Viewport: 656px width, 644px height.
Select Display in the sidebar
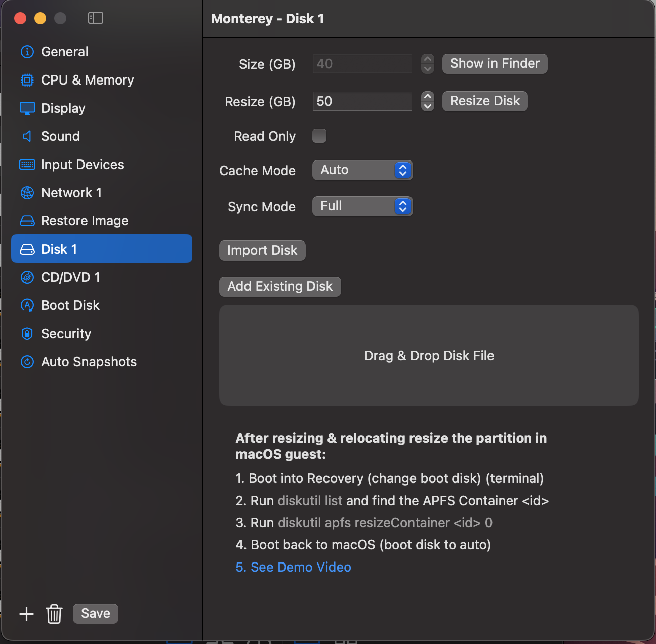[x=102, y=108]
